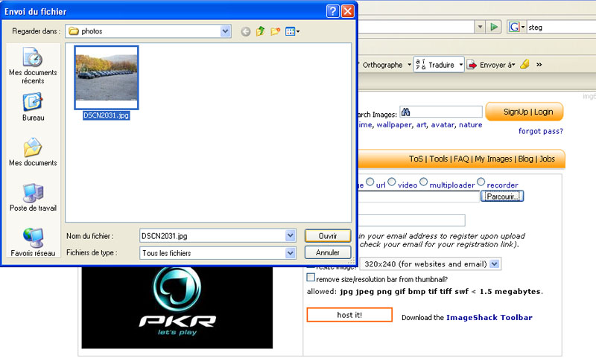This screenshot has height=364, width=596.
Task: Open the search engine selector dropdown arrow
Action: pos(523,27)
